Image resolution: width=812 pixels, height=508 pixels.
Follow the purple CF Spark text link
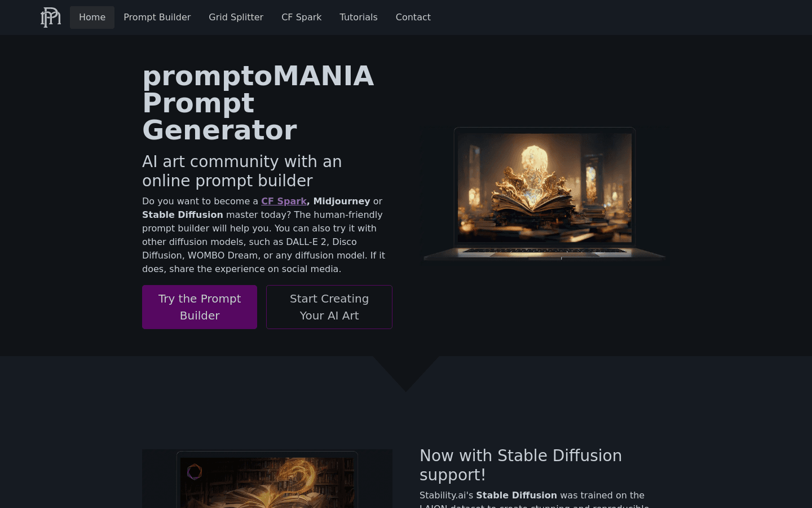pos(284,201)
